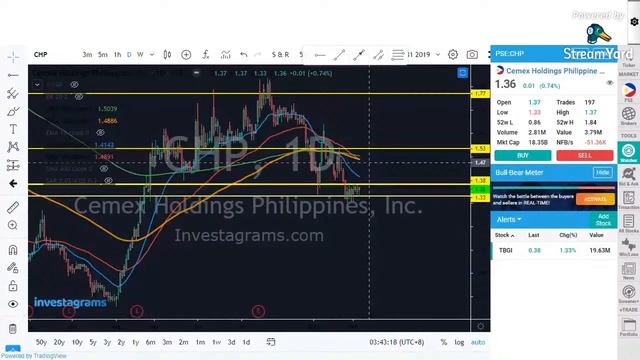
Task: Open the fib retracement lines tool
Action: pyautogui.click(x=398, y=55)
